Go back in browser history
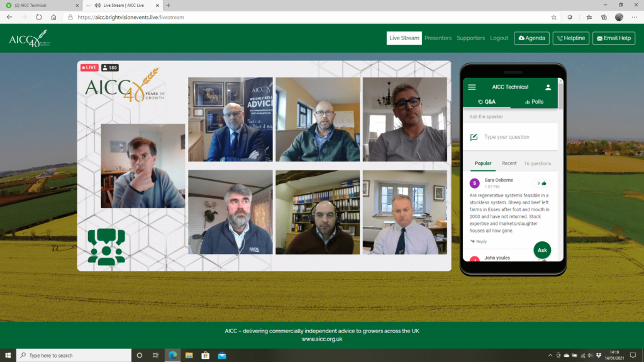Image resolution: width=644 pixels, height=362 pixels. pos(9,17)
